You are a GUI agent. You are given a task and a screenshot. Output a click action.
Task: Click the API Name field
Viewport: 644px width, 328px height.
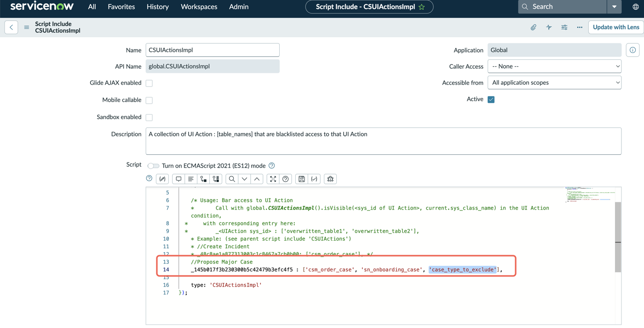coord(213,66)
